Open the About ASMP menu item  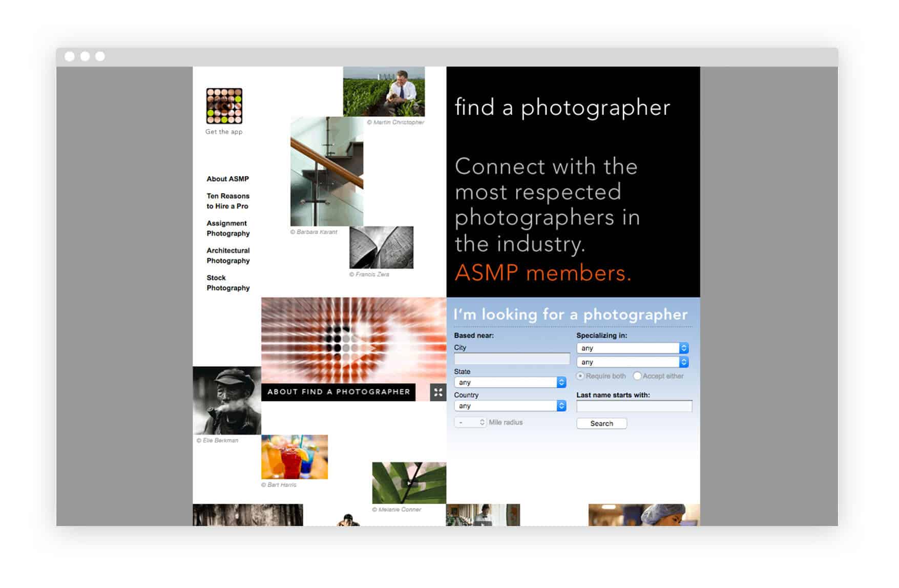point(227,179)
